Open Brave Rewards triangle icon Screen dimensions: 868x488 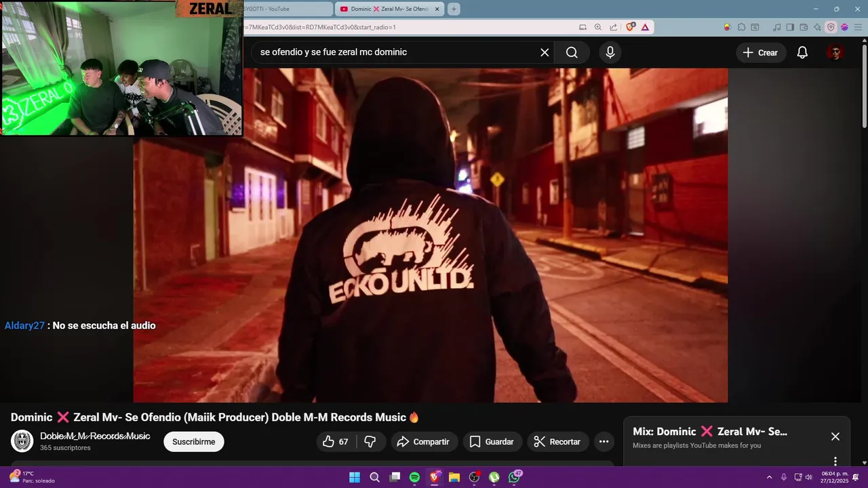point(645,27)
